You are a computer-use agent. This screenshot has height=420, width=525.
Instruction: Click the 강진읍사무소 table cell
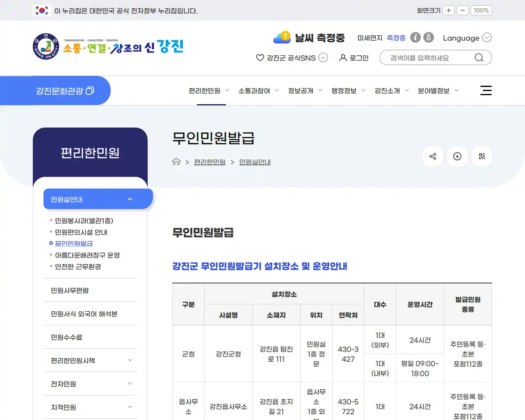coord(228,406)
